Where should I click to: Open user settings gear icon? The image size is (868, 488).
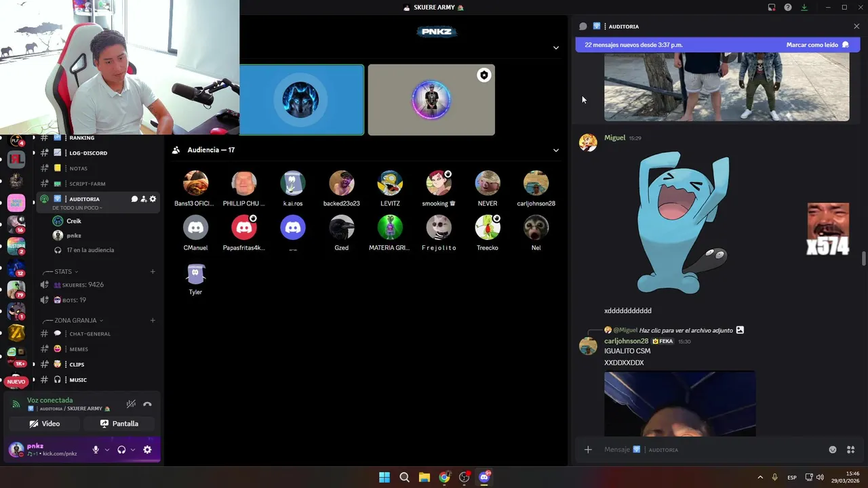pos(147,449)
